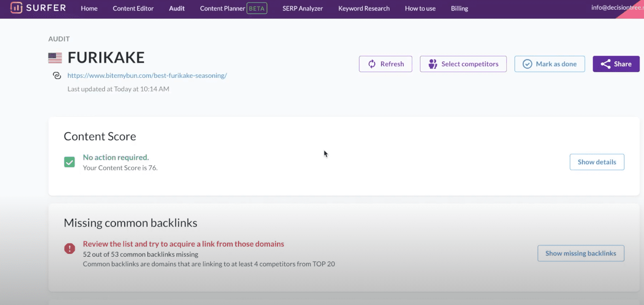Go to Billing
644x305 pixels.
460,9
